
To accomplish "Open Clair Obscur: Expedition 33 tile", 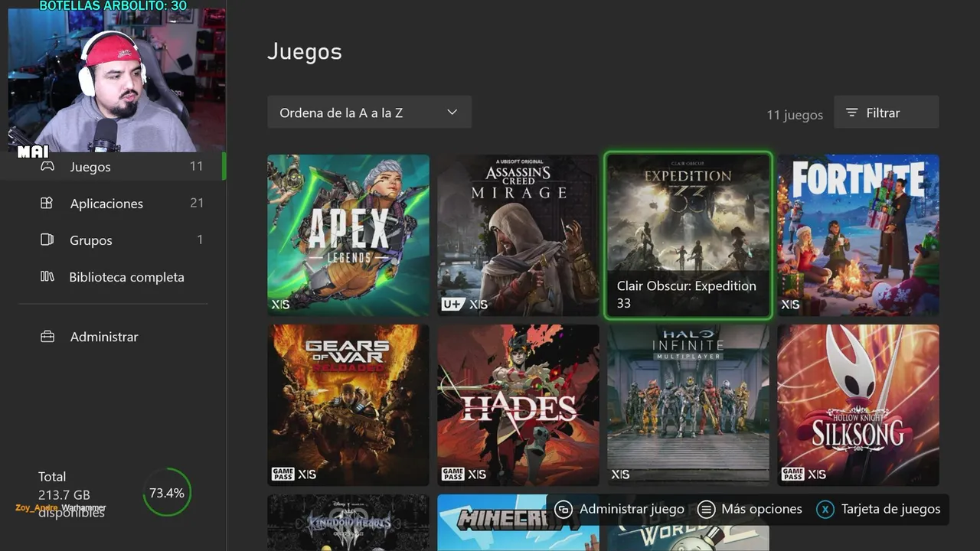I will point(688,235).
